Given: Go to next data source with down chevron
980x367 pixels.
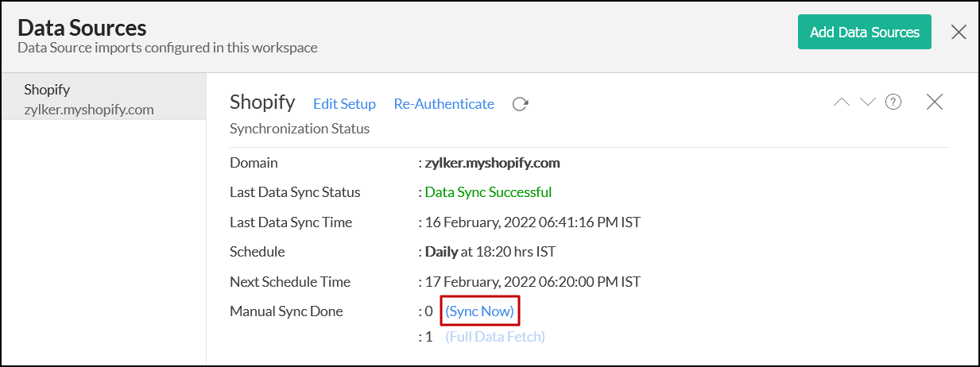Looking at the screenshot, I should coord(867,102).
